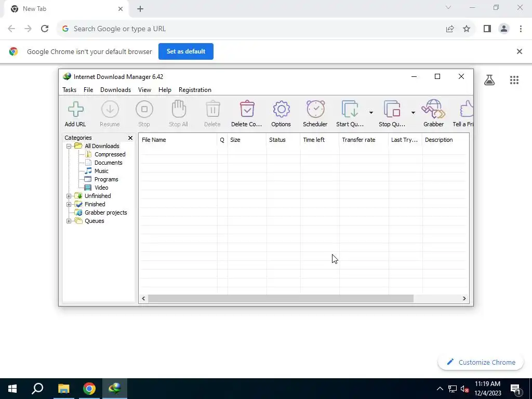The height and width of the screenshot is (399, 532).
Task: Click the horizontal scrollbar left arrow
Action: click(x=143, y=299)
